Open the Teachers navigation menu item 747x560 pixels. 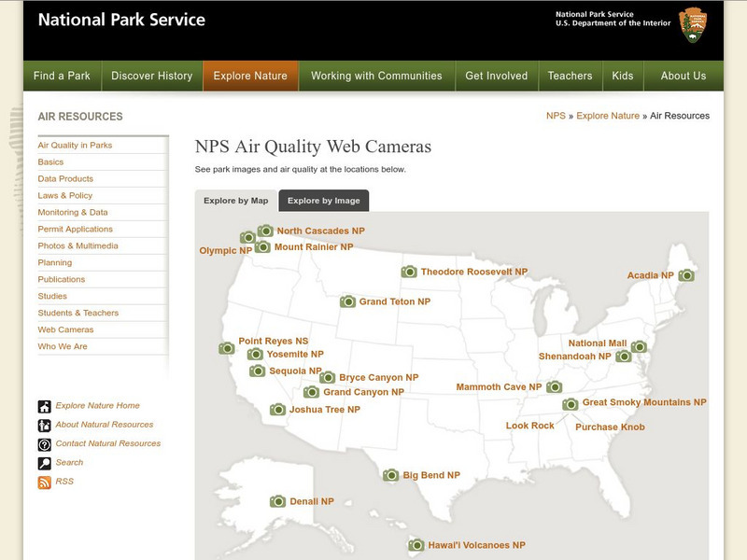point(570,76)
